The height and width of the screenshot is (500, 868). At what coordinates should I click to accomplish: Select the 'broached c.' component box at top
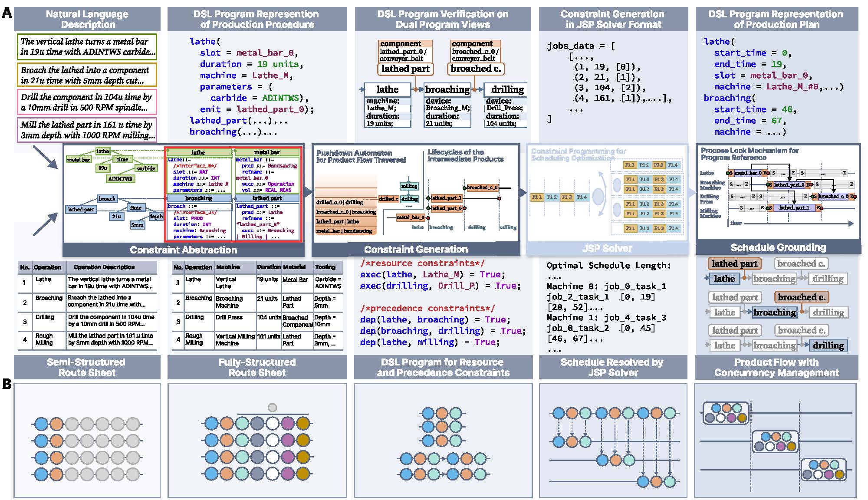tap(476, 69)
